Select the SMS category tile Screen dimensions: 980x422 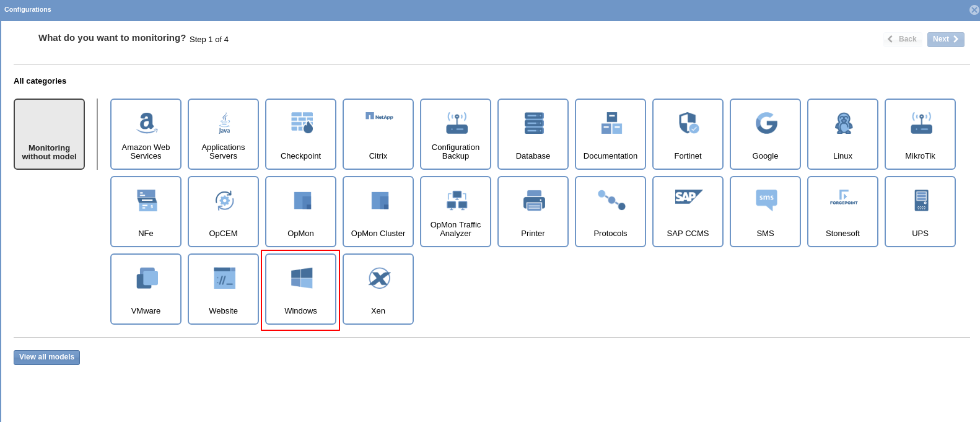coord(765,211)
